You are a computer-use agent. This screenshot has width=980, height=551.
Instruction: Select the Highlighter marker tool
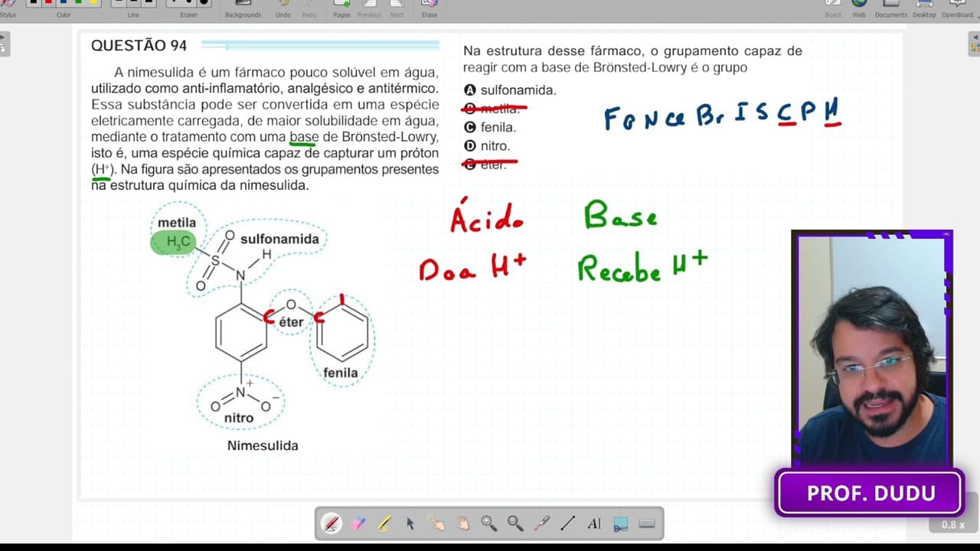tap(384, 523)
